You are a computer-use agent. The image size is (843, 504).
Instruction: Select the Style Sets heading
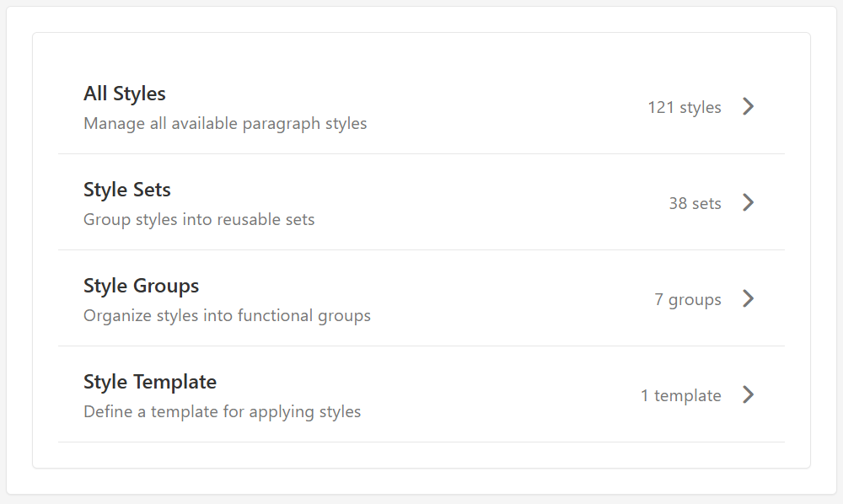(126, 190)
